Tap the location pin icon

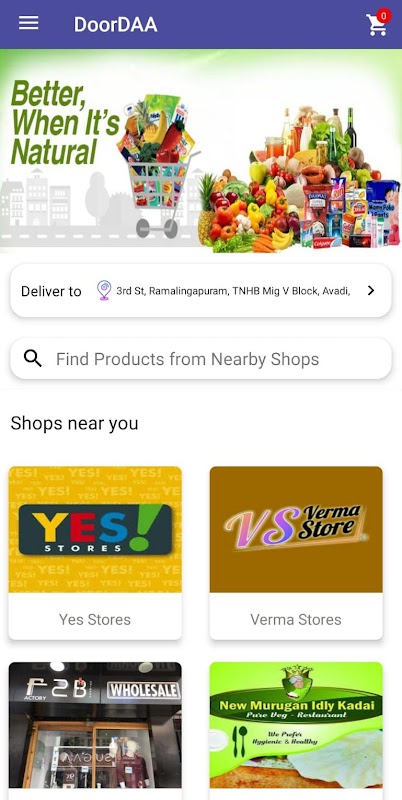tap(104, 290)
